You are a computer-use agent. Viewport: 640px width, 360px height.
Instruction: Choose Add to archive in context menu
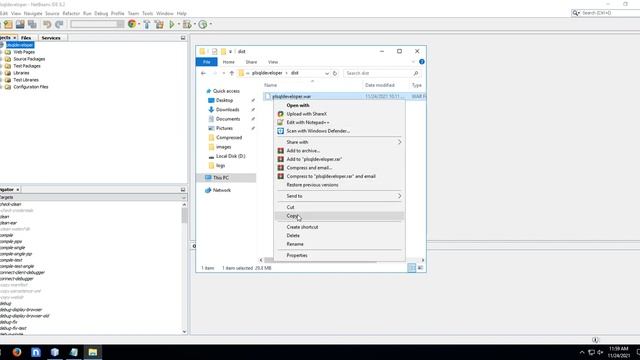click(x=303, y=151)
